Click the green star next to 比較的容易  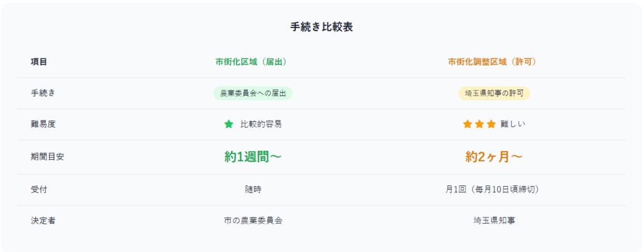pyautogui.click(x=229, y=124)
